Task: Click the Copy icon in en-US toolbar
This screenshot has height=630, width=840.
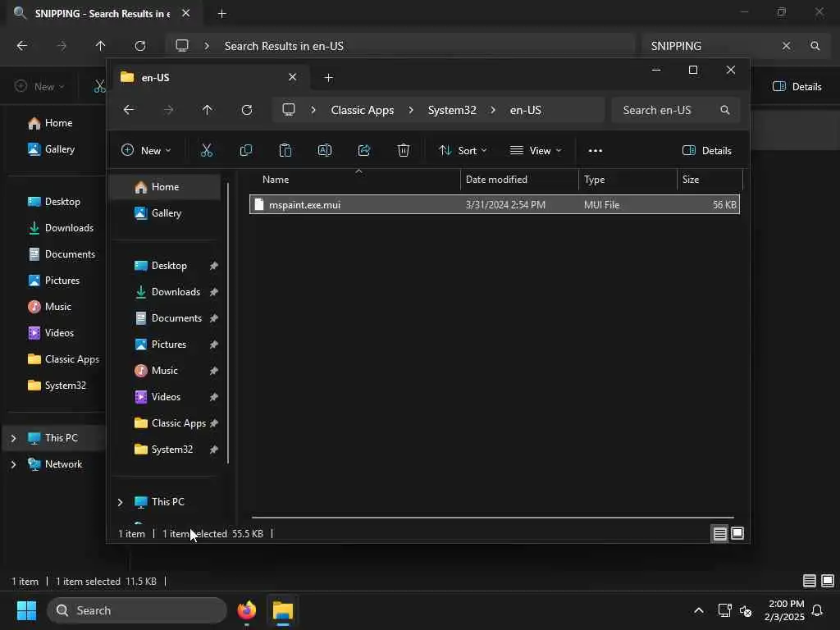Action: click(246, 151)
